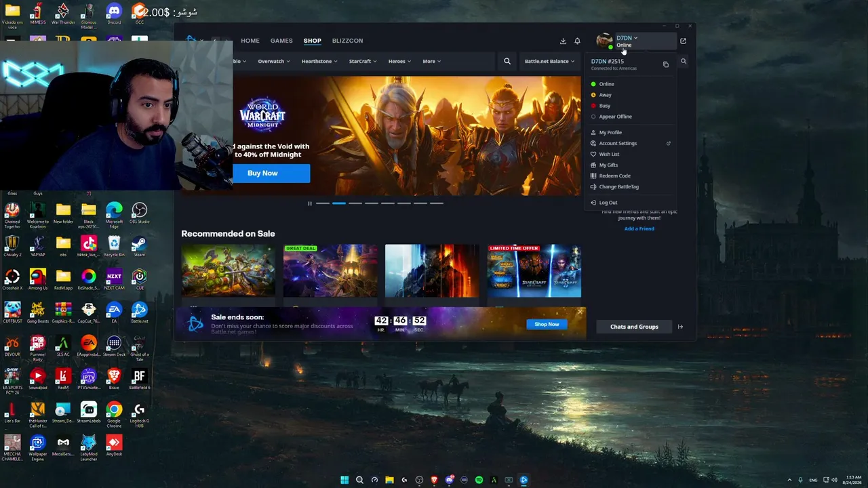Screen dimensions: 868x488
Task: Open the Chats and Groups panel
Action: 634,327
